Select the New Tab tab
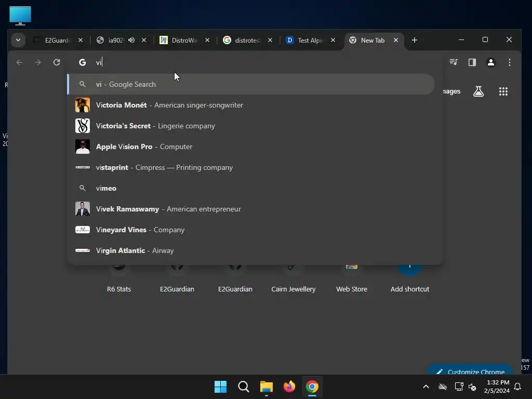This screenshot has height=399, width=532. tap(374, 40)
